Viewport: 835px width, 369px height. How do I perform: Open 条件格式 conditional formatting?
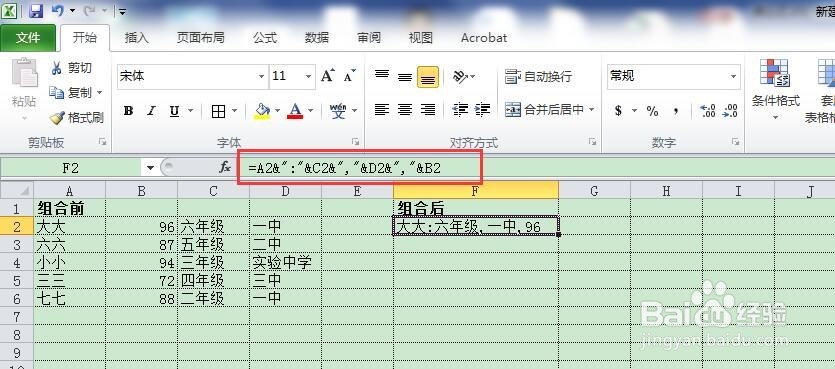775,88
